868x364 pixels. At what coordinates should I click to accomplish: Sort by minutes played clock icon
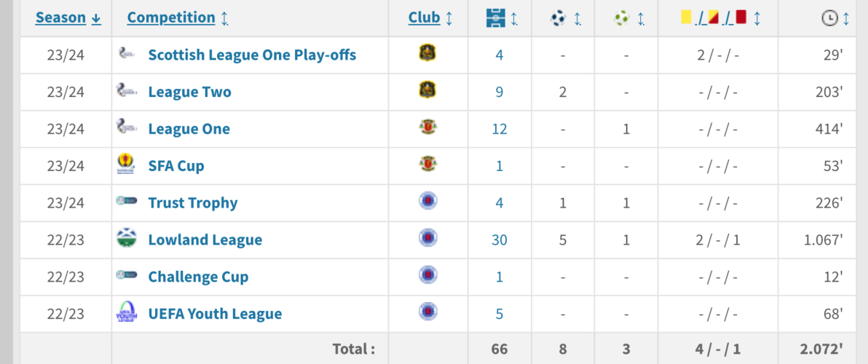(829, 19)
